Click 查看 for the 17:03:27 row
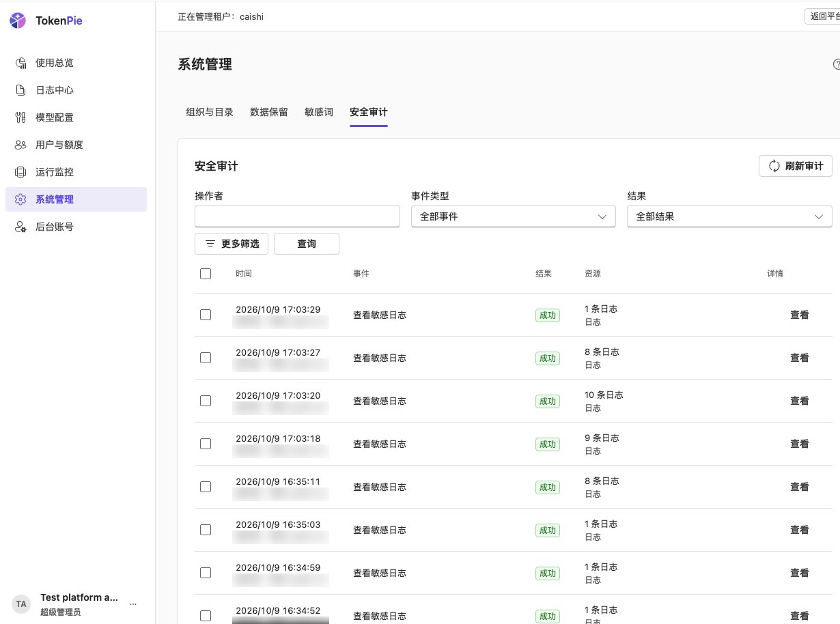The image size is (840, 624). click(x=800, y=358)
